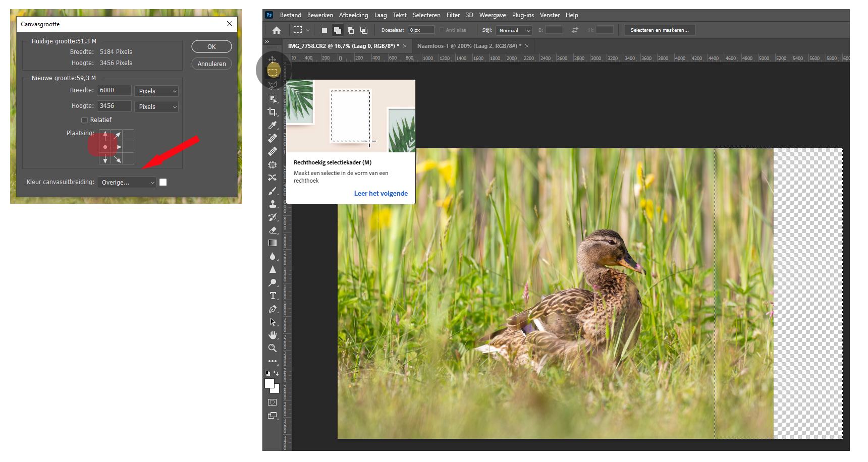Open the Breedte units Pixels dropdown
The image size is (868, 462).
(157, 91)
